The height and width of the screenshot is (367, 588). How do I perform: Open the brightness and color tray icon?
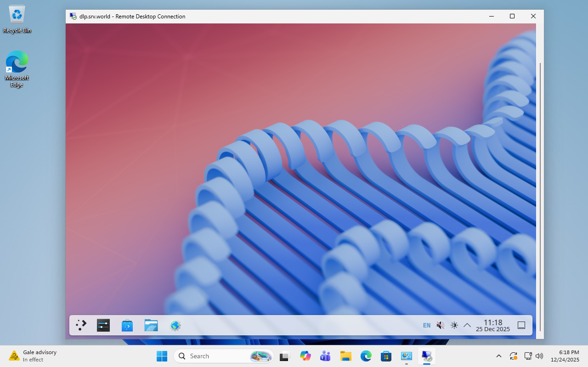coord(454,325)
